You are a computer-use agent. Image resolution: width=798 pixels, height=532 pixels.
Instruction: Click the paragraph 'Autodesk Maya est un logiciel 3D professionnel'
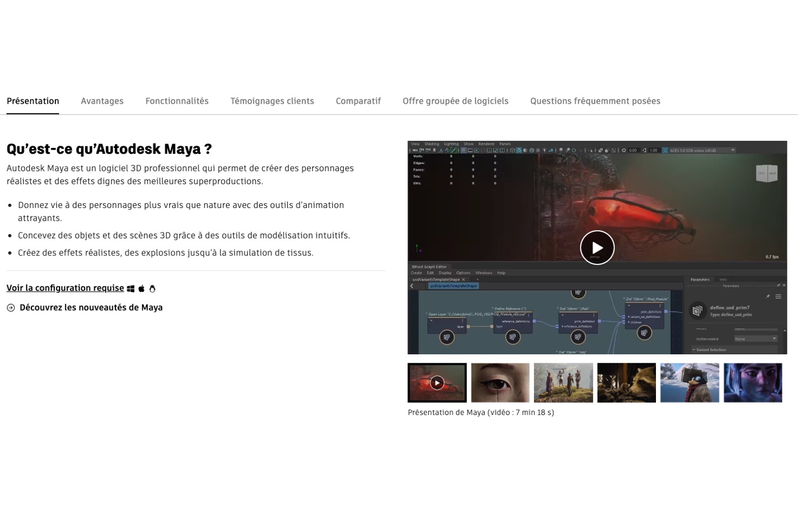pos(180,174)
